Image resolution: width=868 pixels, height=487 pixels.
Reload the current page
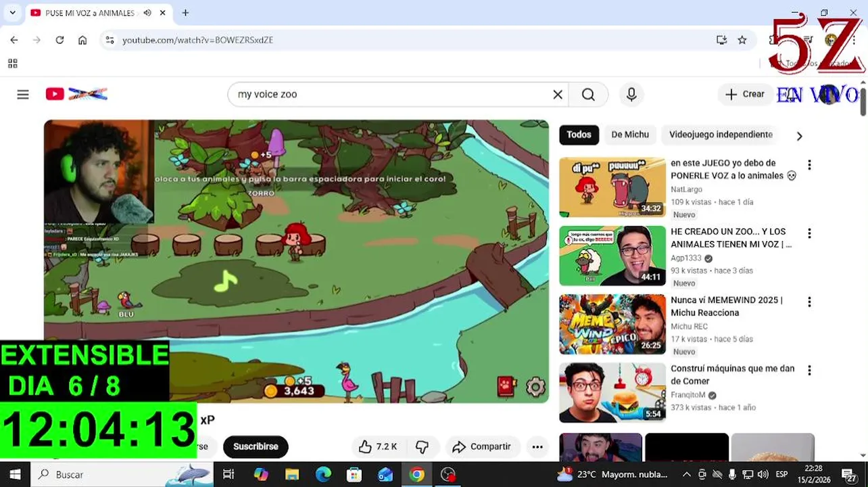[59, 40]
